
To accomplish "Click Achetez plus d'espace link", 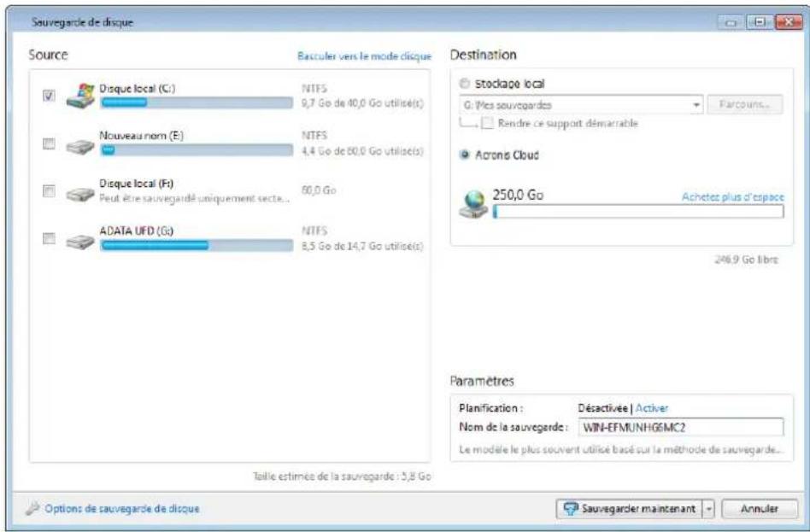I will (732, 196).
